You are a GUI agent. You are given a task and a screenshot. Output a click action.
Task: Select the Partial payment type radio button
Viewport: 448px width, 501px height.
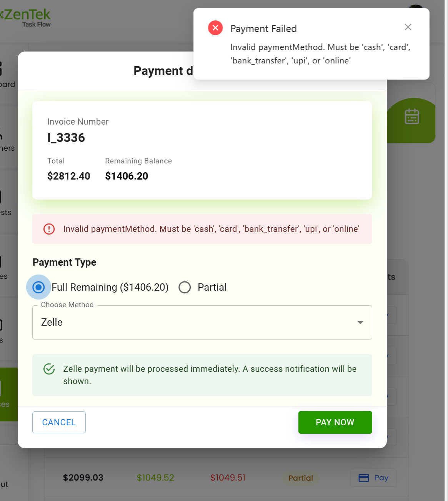pos(185,287)
